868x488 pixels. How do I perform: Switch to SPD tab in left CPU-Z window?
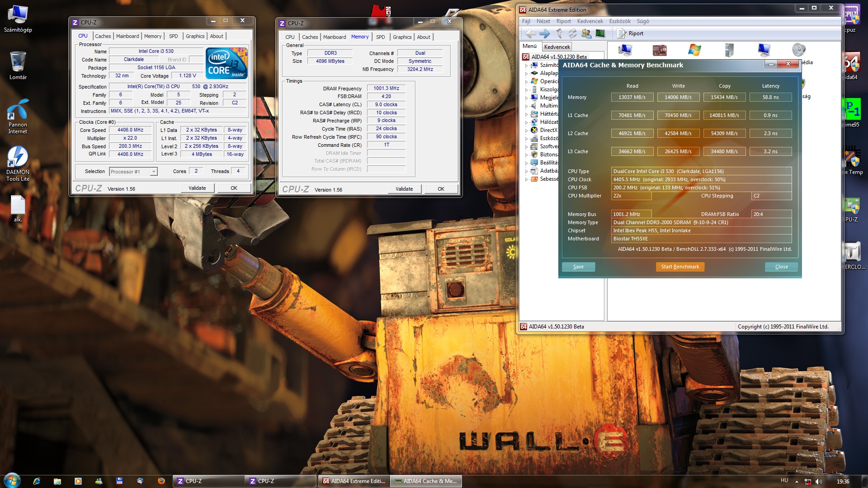pos(174,36)
